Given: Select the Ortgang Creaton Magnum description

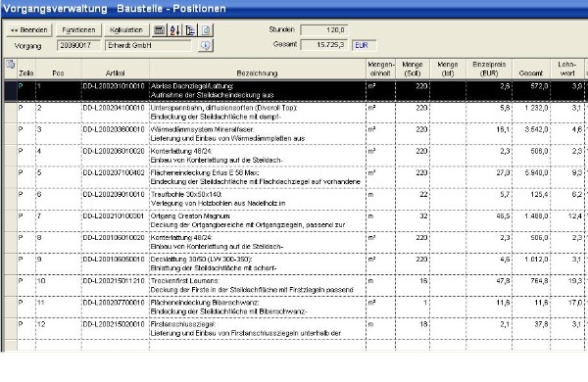Looking at the screenshot, I should point(190,216).
